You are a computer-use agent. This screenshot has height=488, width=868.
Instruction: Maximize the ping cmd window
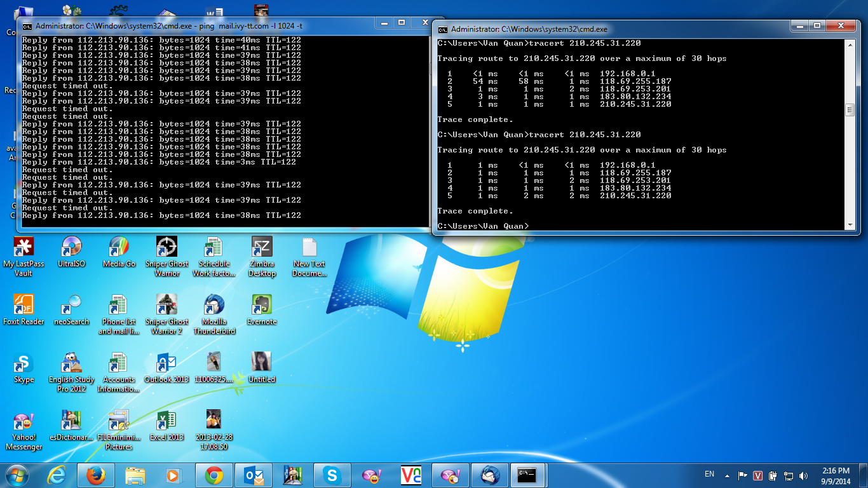pyautogui.click(x=402, y=23)
